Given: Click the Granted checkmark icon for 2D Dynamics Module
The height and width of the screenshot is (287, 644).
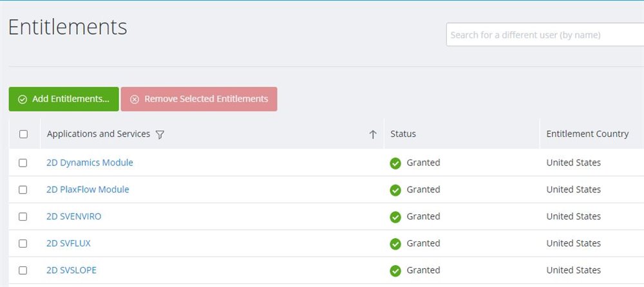Looking at the screenshot, I should click(x=395, y=163).
